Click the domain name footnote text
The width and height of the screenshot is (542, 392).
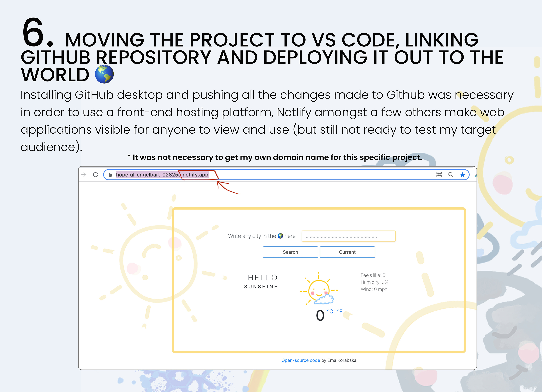click(x=275, y=157)
